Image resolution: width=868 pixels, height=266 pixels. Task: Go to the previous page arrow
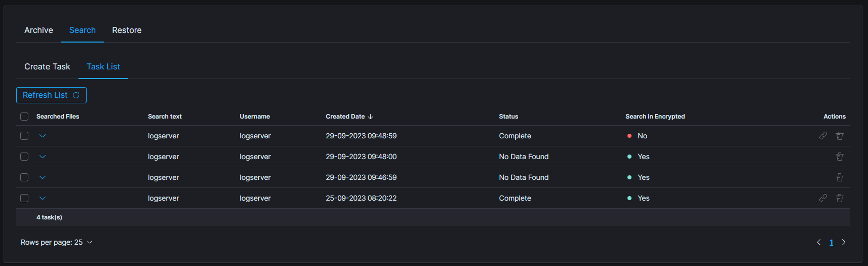click(x=819, y=242)
